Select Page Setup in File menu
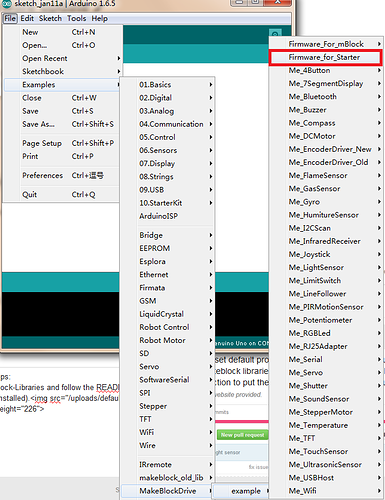This screenshot has height=500, width=385. point(62,143)
